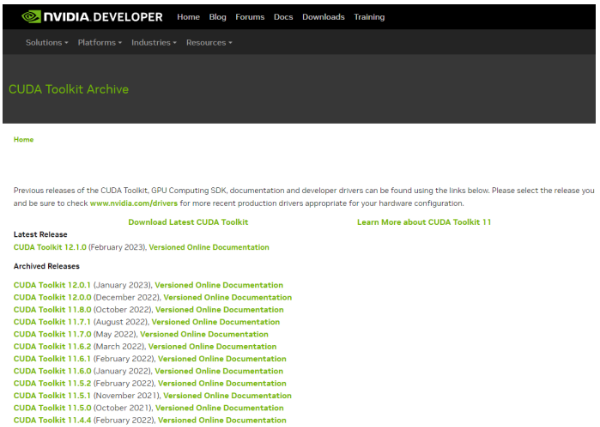Expand the Platforms dropdown
This screenshot has height=427, width=600.
tap(99, 42)
